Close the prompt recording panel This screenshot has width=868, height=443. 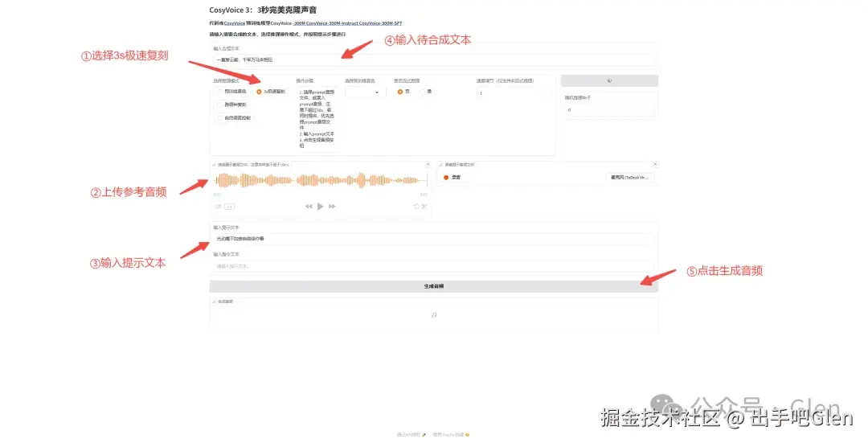[x=655, y=165]
